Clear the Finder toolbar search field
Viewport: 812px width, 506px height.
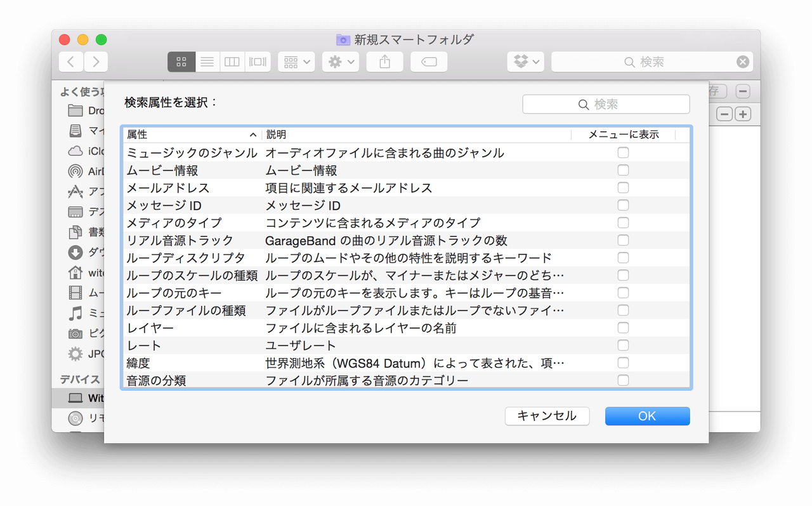[743, 62]
